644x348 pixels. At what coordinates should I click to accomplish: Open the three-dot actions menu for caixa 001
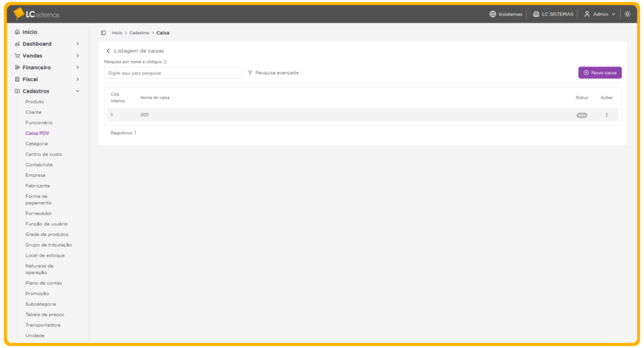pos(606,115)
